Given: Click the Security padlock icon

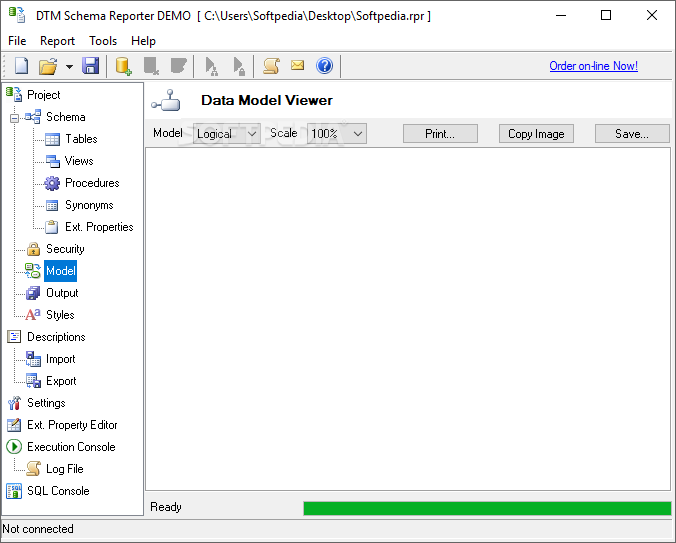Looking at the screenshot, I should 33,249.
